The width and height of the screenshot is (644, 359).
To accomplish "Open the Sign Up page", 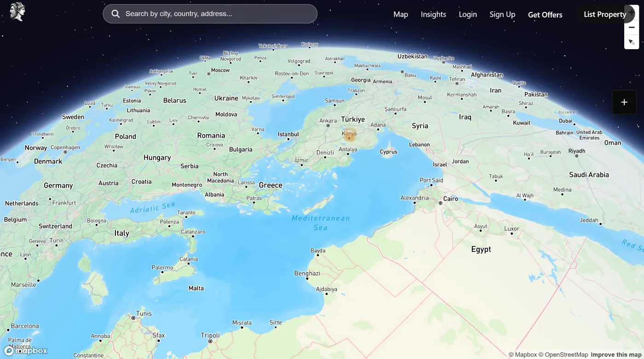I will 502,14.
